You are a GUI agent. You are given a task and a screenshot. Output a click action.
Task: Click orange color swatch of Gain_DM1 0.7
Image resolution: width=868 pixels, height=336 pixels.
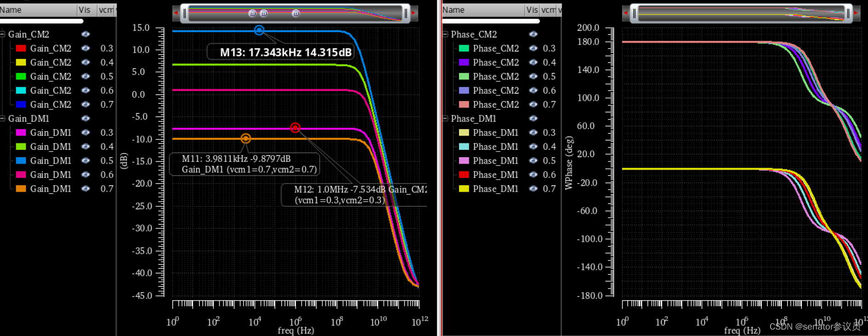pos(21,188)
